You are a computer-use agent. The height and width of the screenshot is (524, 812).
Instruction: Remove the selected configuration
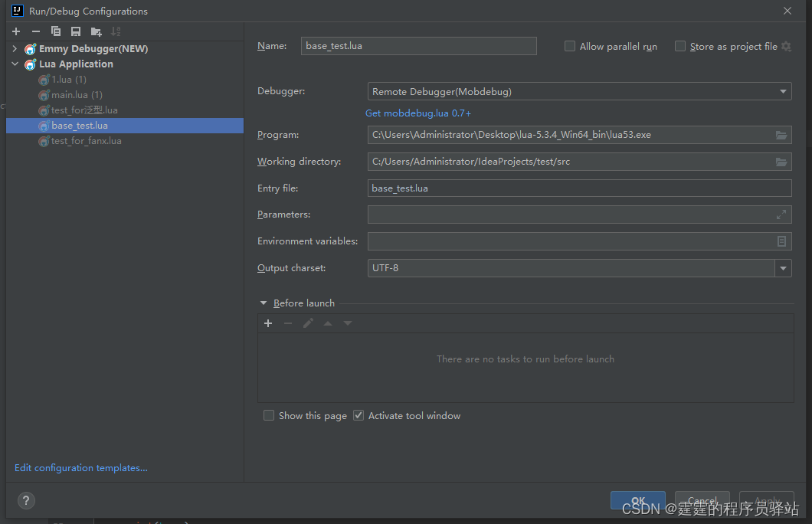coord(36,31)
